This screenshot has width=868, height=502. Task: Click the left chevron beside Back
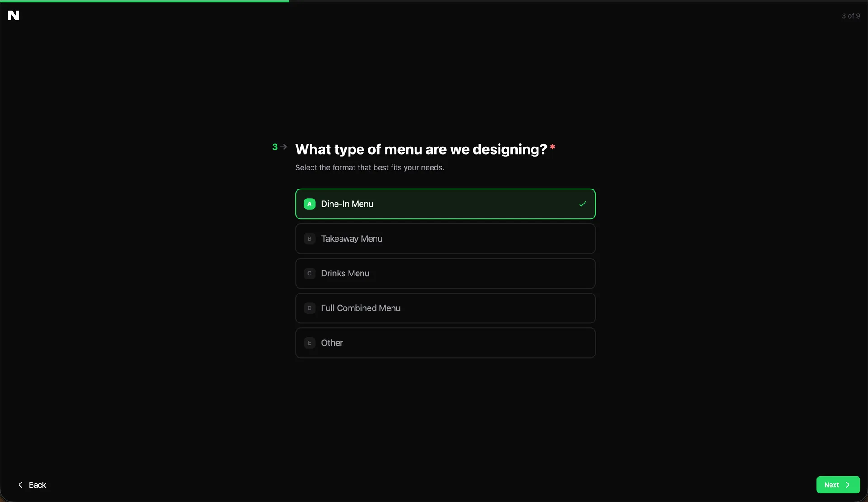tap(20, 485)
